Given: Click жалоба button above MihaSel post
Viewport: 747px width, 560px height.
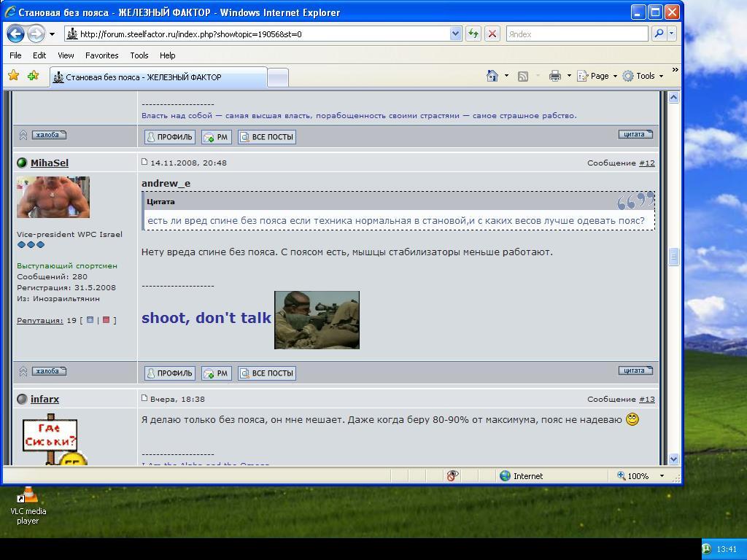Looking at the screenshot, I should [49, 135].
